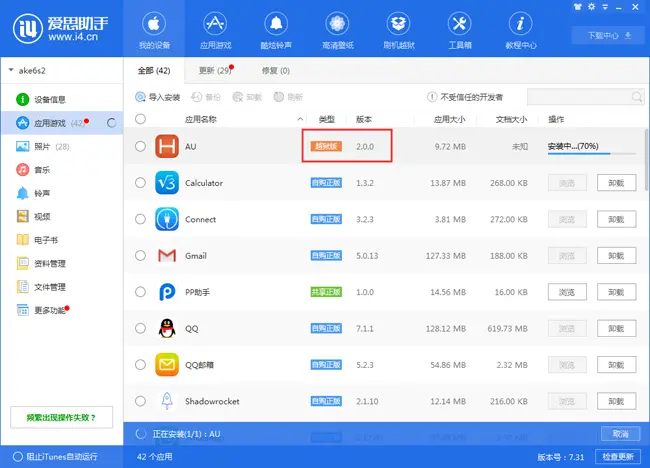
Task: Click the Calculator app icon
Action: (x=167, y=183)
